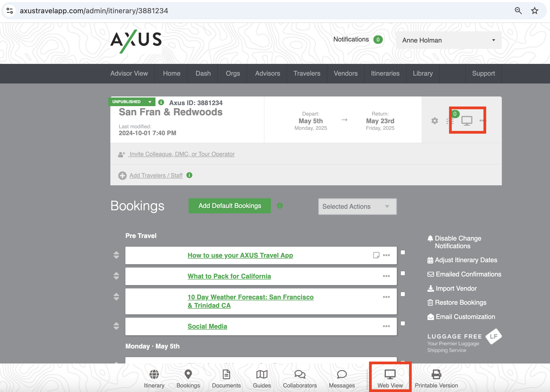
Task: Open Documents icon in bottom bar
Action: pos(226,374)
